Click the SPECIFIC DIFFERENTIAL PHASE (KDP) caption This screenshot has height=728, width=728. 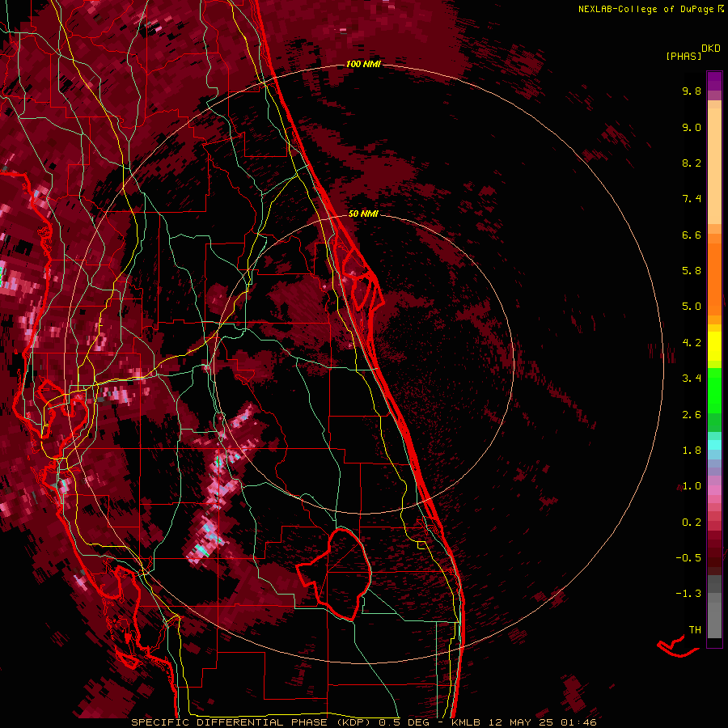(x=253, y=722)
